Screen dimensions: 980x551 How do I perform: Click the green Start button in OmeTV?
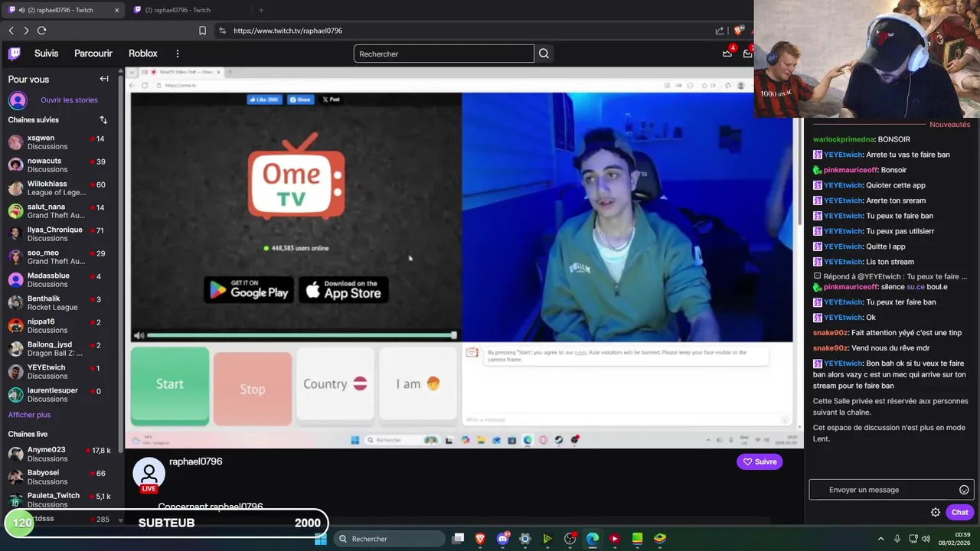pos(170,384)
